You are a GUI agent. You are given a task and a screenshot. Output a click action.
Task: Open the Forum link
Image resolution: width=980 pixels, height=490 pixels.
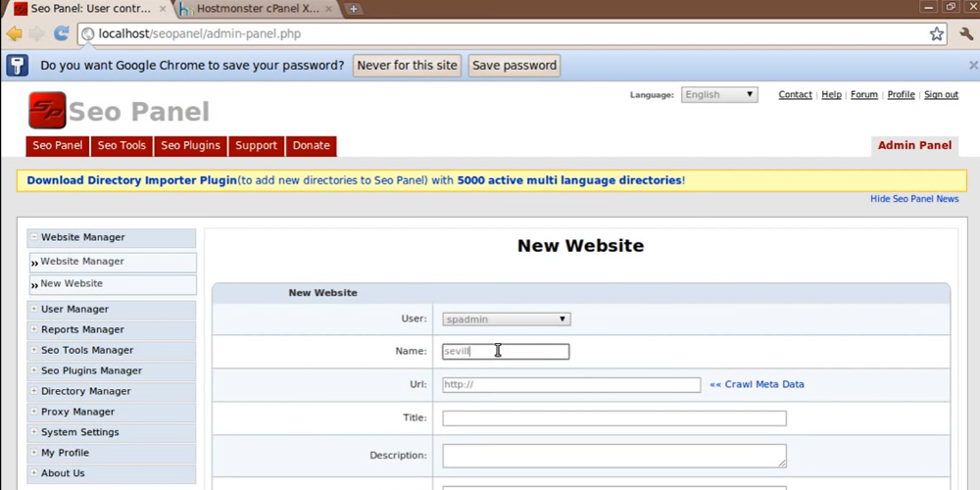pyautogui.click(x=864, y=95)
